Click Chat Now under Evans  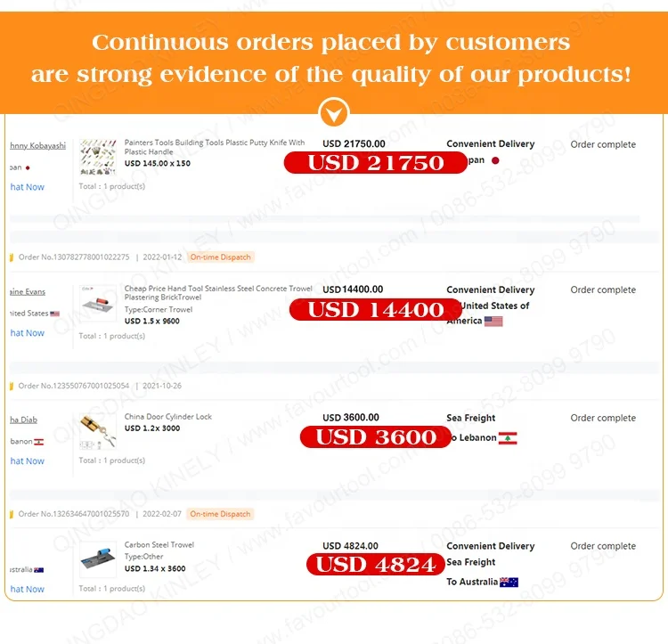click(27, 333)
